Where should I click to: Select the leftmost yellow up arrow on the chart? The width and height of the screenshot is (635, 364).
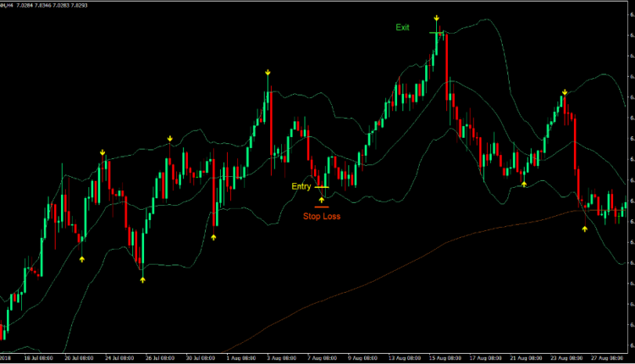(x=82, y=260)
